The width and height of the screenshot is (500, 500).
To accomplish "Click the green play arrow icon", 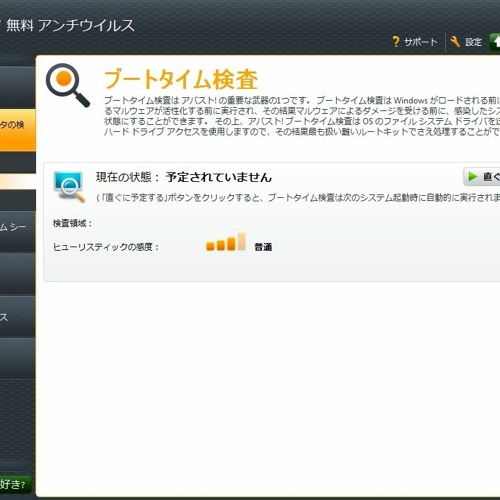I will pos(472,176).
